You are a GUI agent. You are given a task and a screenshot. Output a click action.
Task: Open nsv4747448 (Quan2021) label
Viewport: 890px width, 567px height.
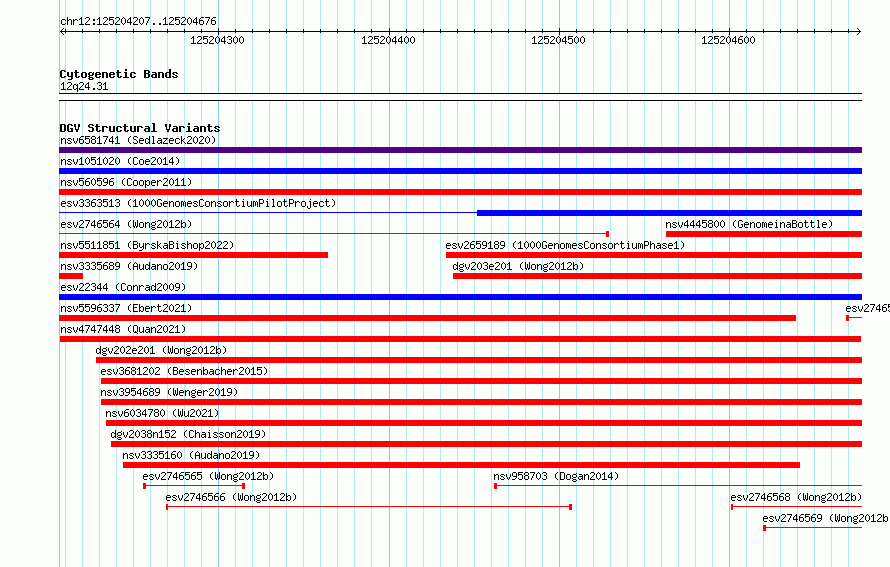coord(123,329)
